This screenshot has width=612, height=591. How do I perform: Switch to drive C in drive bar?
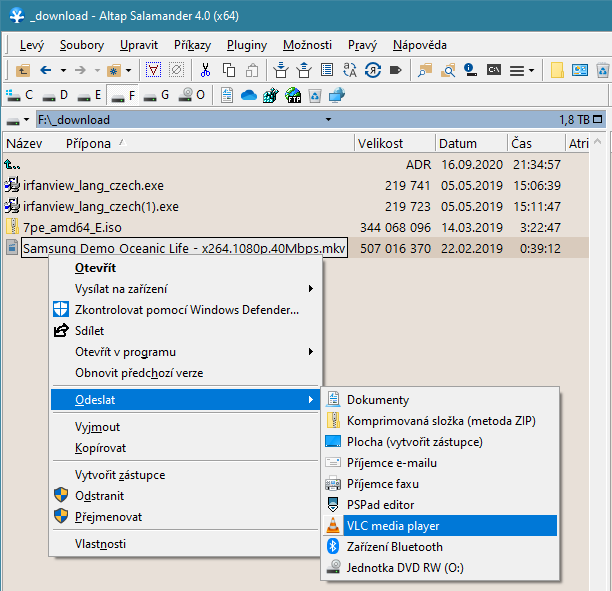point(20,95)
